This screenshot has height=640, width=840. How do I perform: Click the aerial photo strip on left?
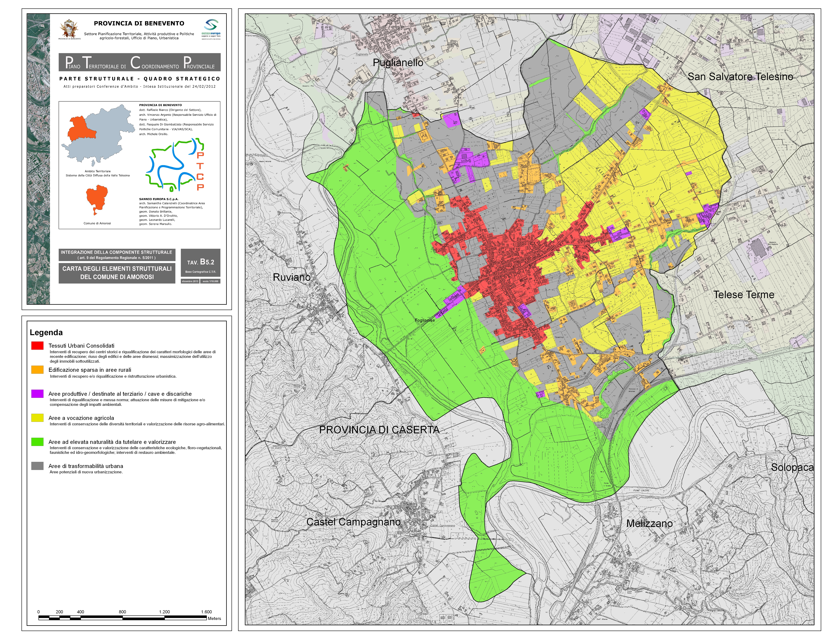(x=38, y=159)
